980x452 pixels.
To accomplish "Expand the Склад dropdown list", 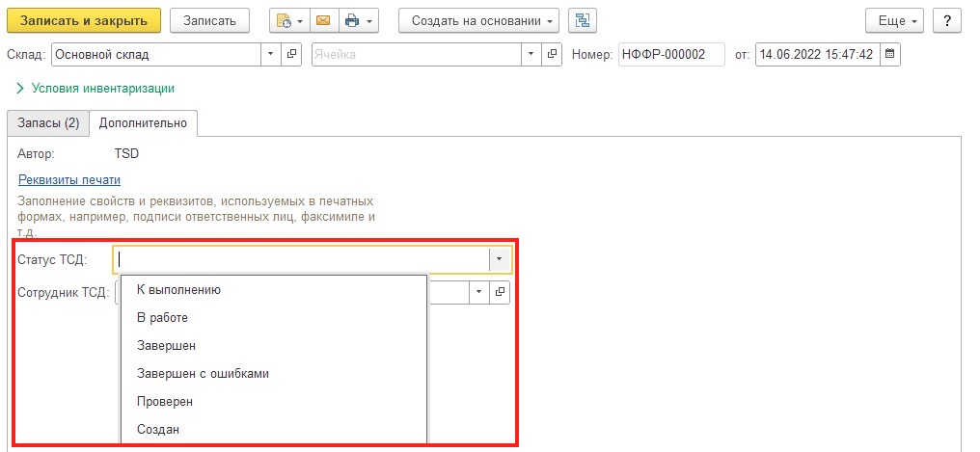I will click(x=271, y=54).
